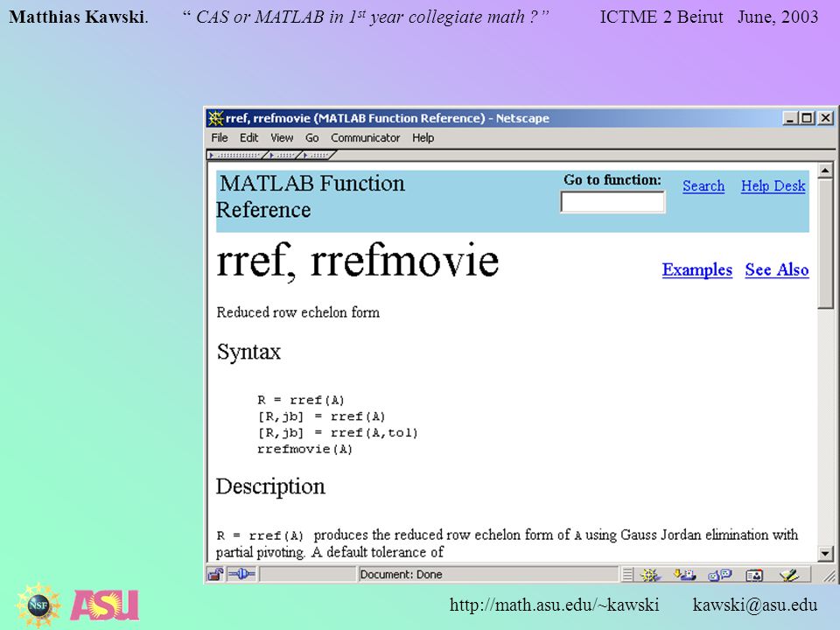Image resolution: width=840 pixels, height=630 pixels.
Task: Click the Netscape window title bar icon
Action: pos(215,118)
